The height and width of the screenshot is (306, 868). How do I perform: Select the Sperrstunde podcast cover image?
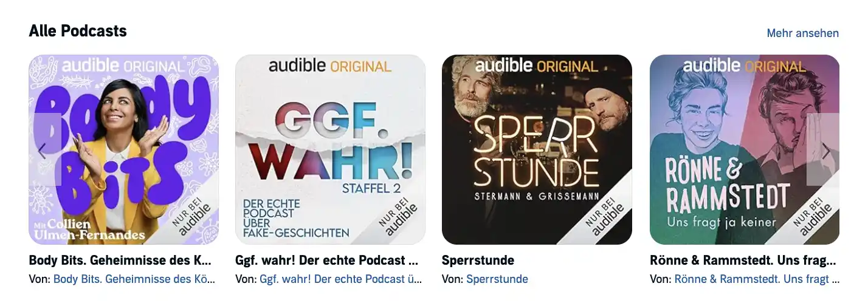coord(537,149)
